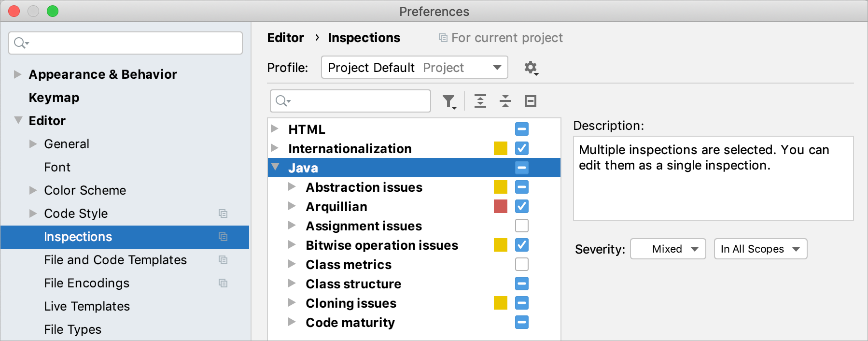Expand the Abstraction issues group
Viewport: 868px width, 341px height.
pos(292,186)
